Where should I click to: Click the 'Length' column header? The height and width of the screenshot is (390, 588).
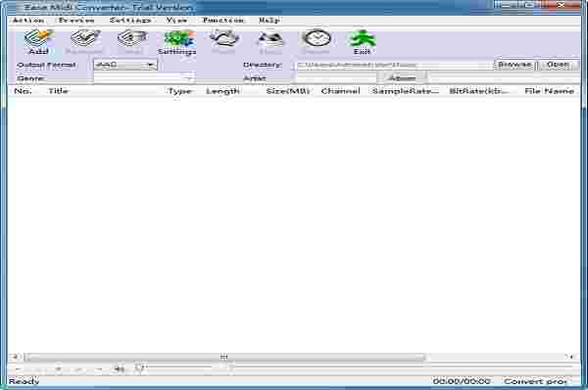tap(222, 91)
